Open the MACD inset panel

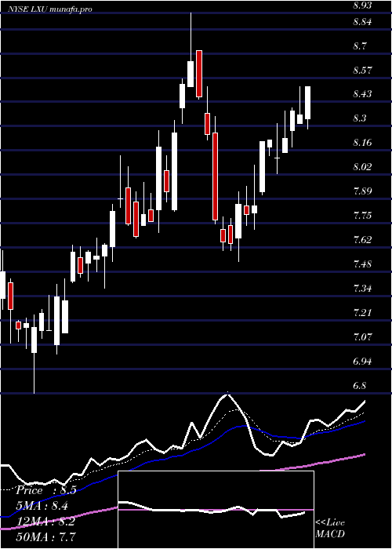[216, 510]
